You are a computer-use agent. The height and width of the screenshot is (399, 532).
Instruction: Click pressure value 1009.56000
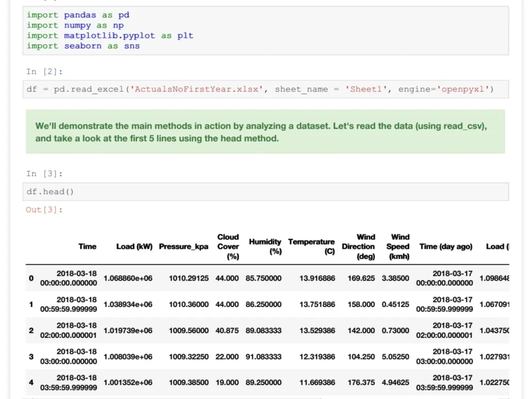pos(189,330)
